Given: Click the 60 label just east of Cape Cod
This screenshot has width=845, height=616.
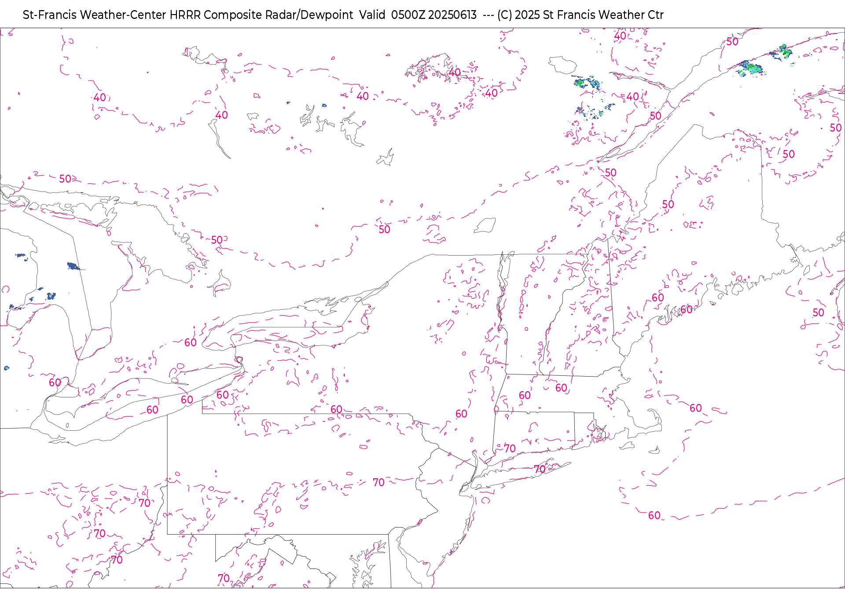Looking at the screenshot, I should coord(696,408).
